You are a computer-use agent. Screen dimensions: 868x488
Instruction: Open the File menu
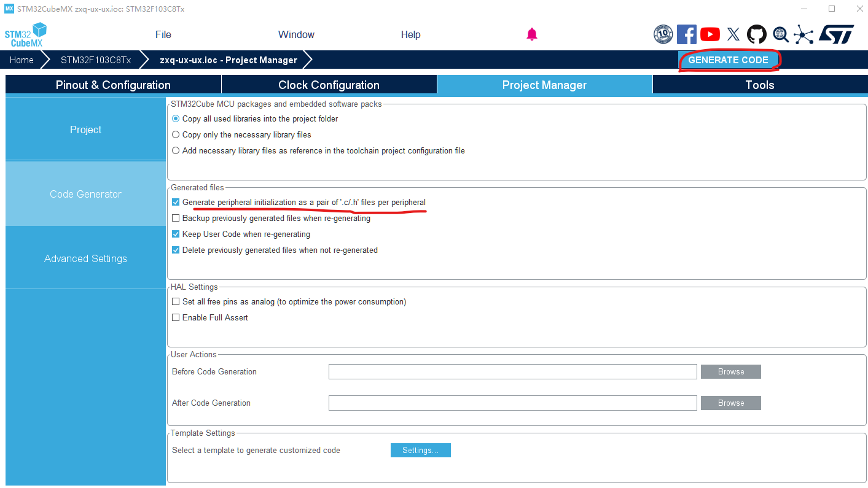click(163, 34)
